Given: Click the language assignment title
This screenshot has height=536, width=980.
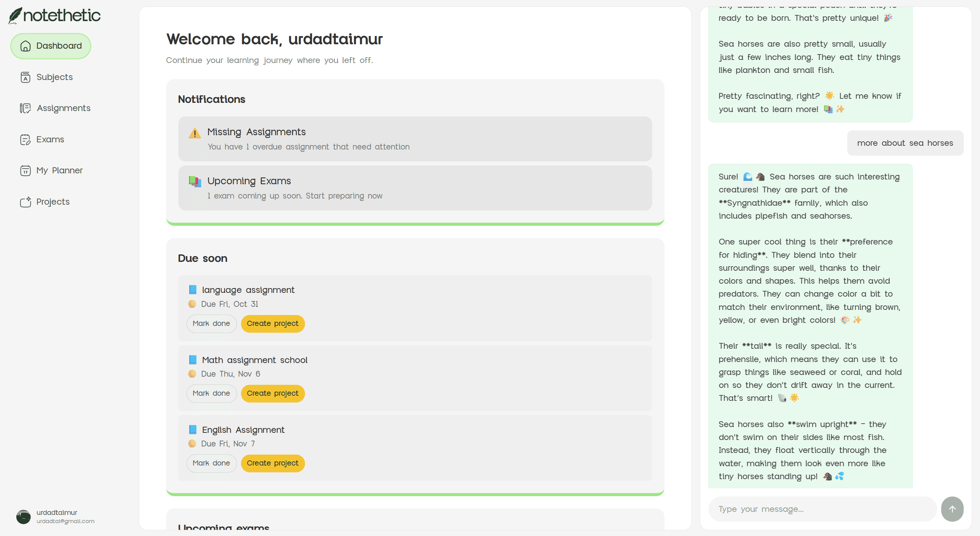Looking at the screenshot, I should pos(248,290).
